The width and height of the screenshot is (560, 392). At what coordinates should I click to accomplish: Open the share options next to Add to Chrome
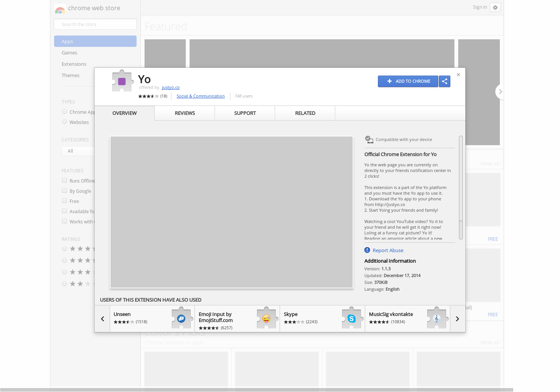click(445, 81)
